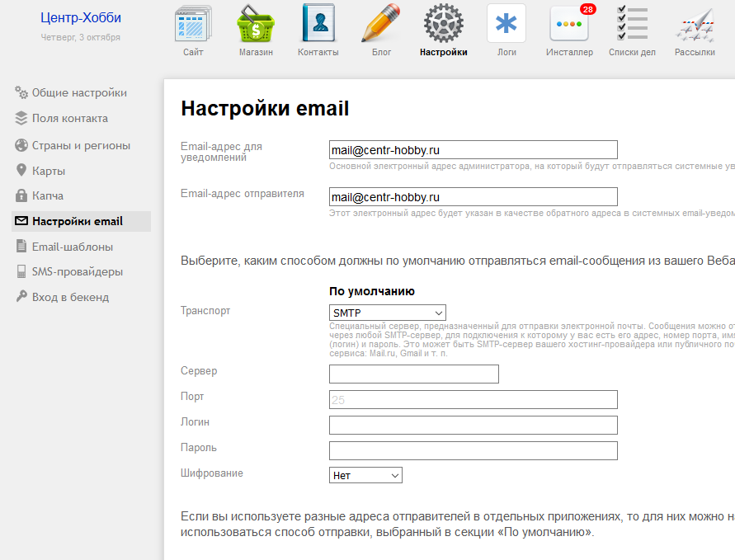Open the Списки дел checklist icon
735x560 pixels.
(x=632, y=25)
